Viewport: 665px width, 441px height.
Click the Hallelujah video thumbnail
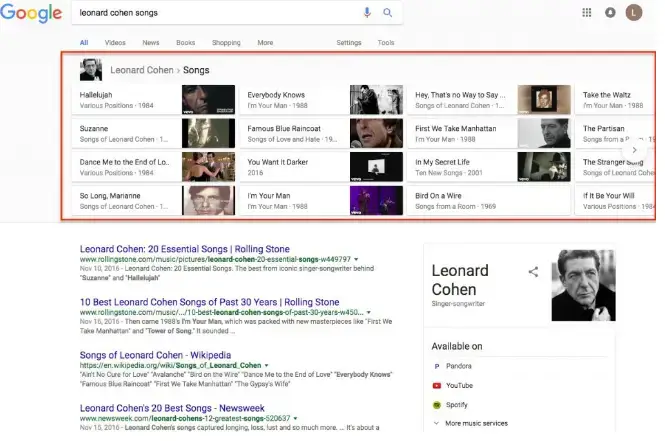click(208, 100)
